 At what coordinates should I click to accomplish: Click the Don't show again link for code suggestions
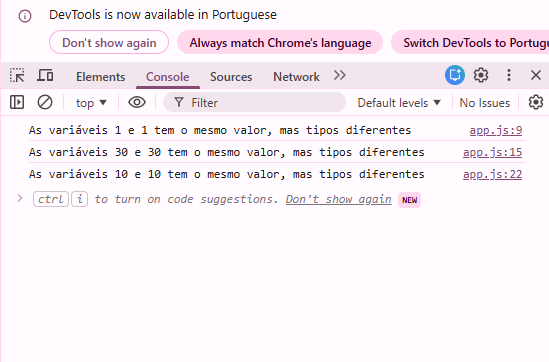(x=338, y=199)
